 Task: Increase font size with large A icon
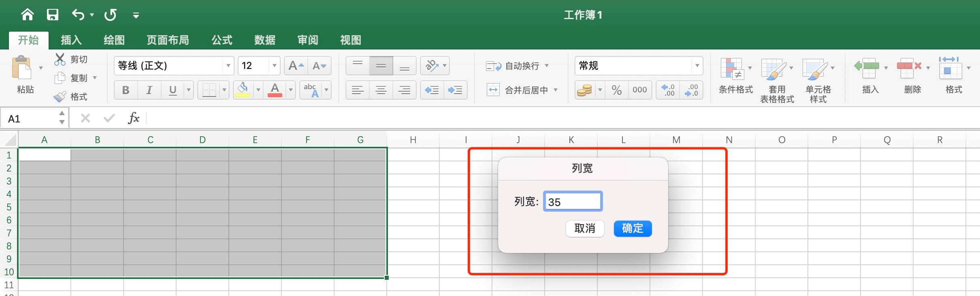296,66
